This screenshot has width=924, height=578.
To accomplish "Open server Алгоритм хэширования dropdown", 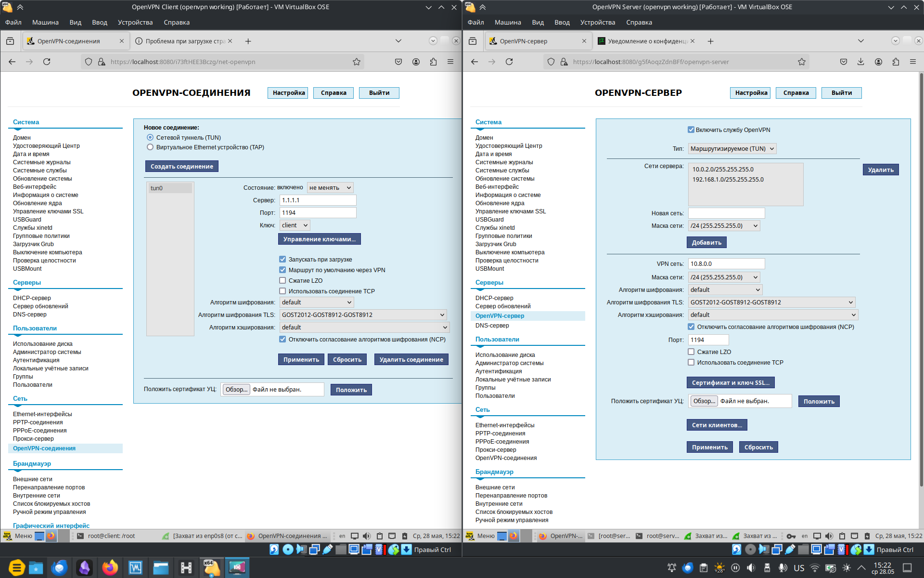I will point(773,315).
